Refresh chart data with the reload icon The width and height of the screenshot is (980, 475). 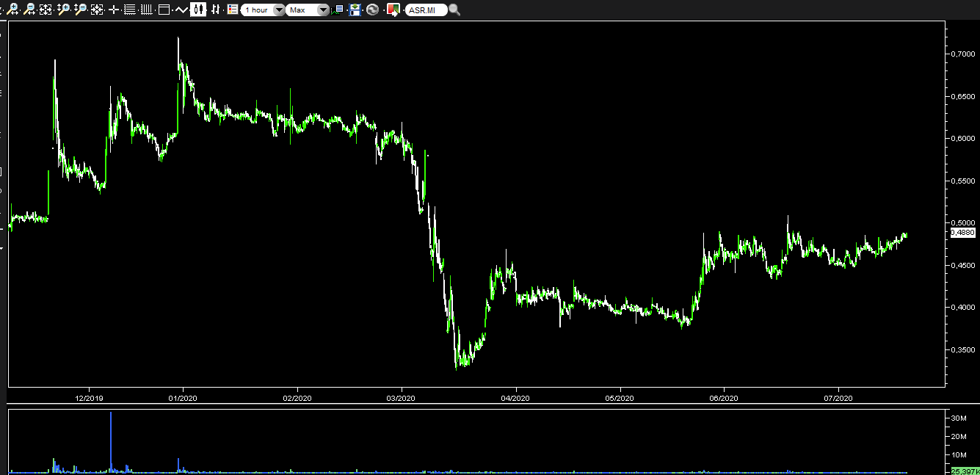(372, 10)
